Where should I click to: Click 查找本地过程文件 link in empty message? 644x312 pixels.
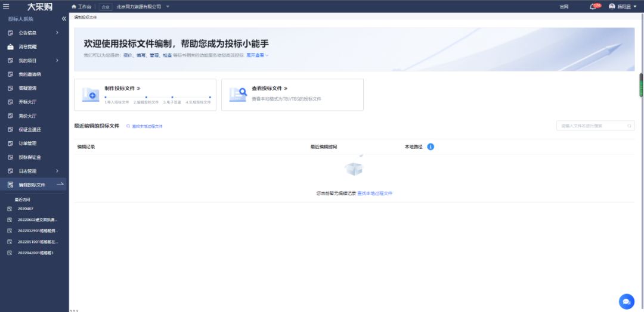(x=375, y=193)
